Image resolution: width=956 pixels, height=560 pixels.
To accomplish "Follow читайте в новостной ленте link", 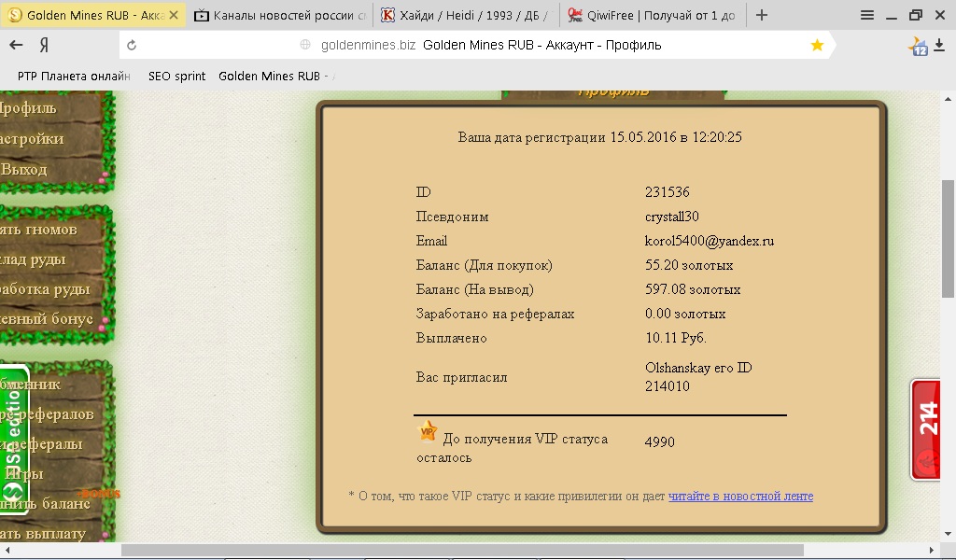I will [740, 496].
